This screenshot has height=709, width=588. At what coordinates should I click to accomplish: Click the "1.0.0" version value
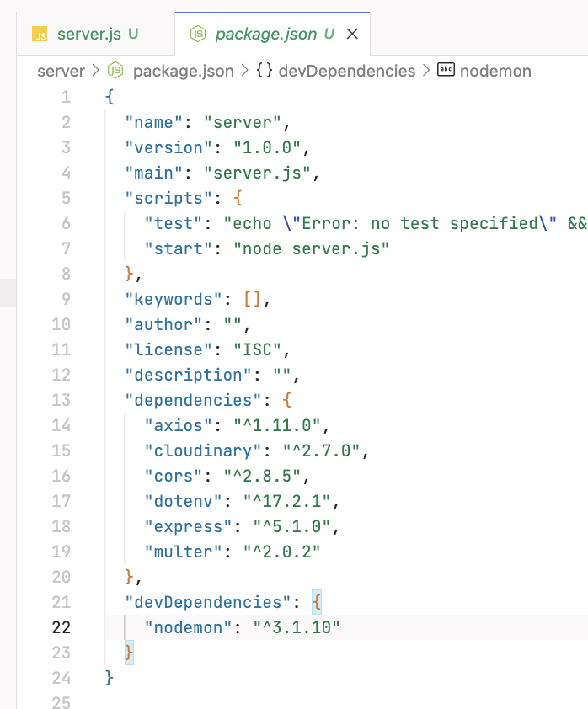pyautogui.click(x=267, y=148)
